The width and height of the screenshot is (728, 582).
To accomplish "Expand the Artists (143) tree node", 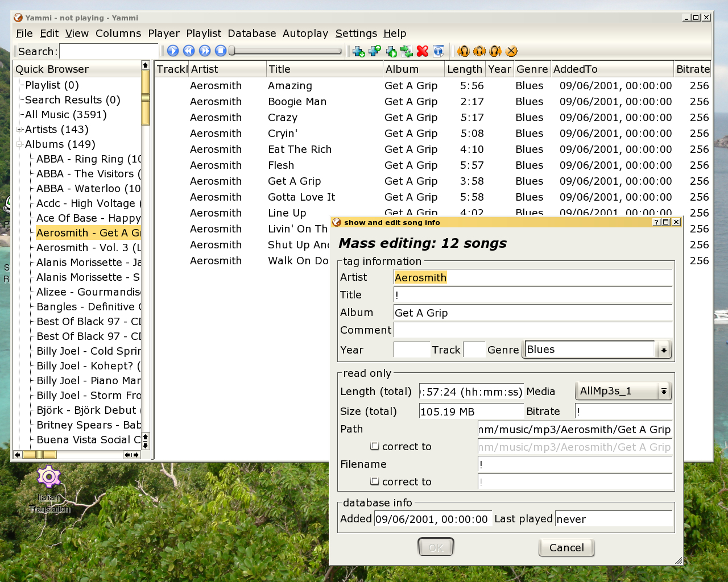I will [19, 130].
